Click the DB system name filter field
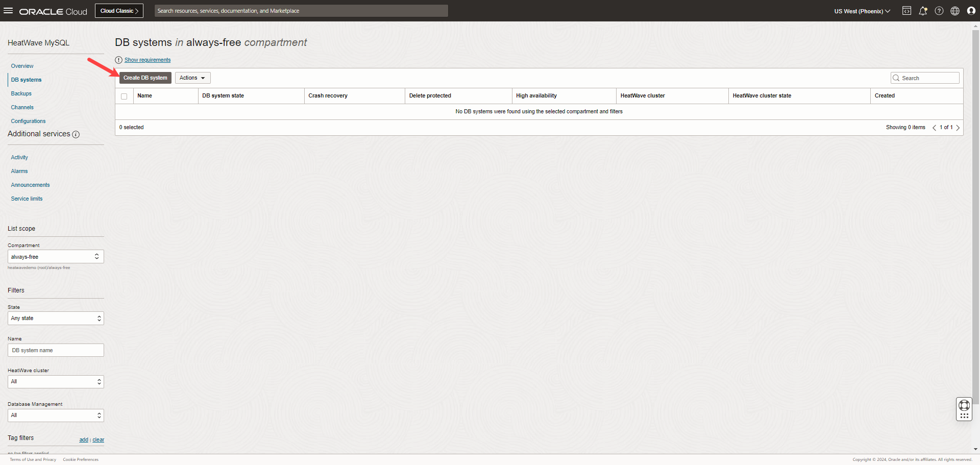Image resolution: width=980 pixels, height=465 pixels. point(56,350)
